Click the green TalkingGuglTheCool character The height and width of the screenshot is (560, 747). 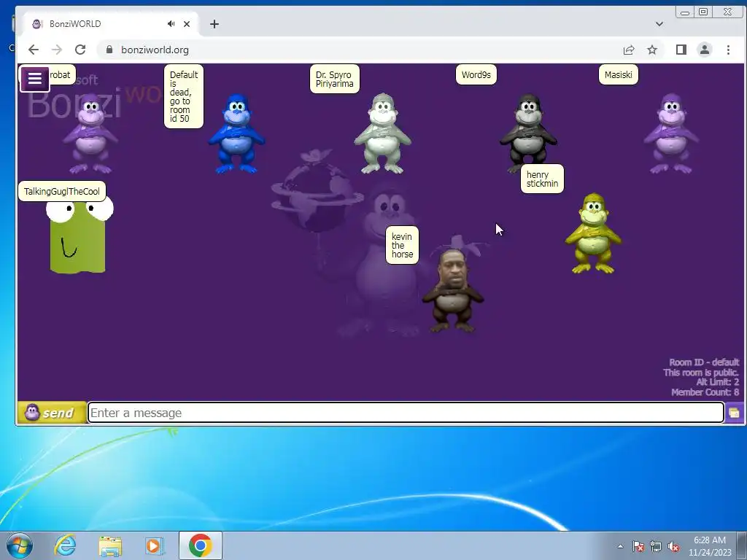[79, 237]
